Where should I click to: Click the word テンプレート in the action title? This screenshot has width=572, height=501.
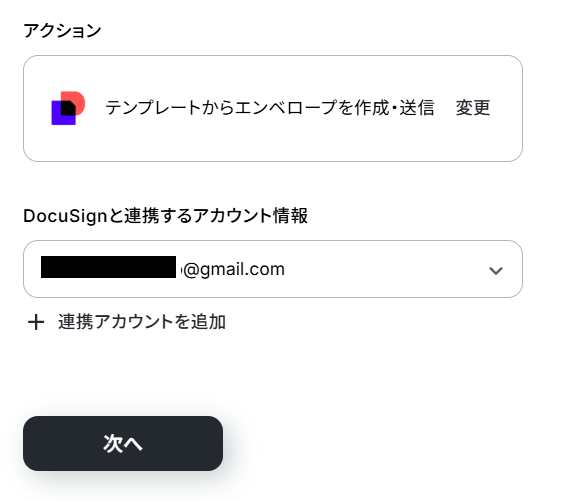tap(153, 108)
